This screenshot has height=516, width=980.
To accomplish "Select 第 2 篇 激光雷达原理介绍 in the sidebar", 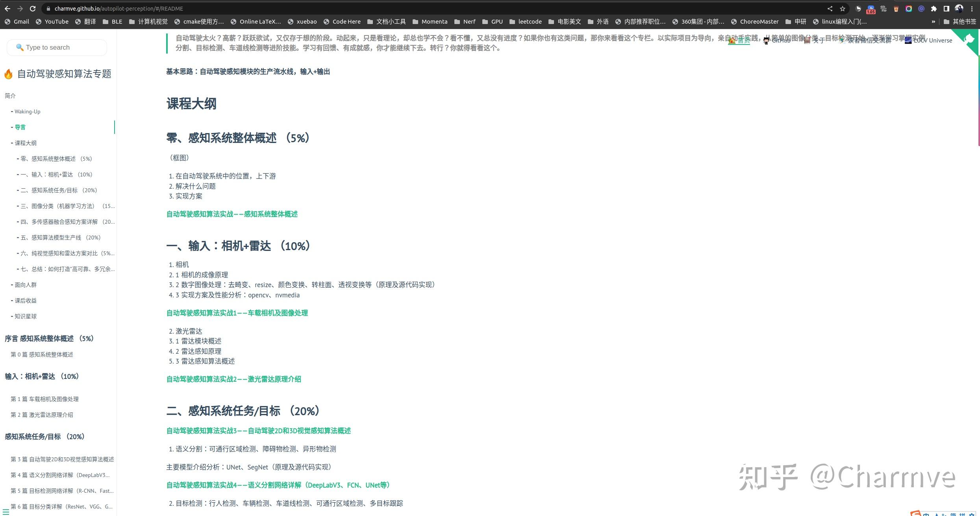I will (x=42, y=414).
